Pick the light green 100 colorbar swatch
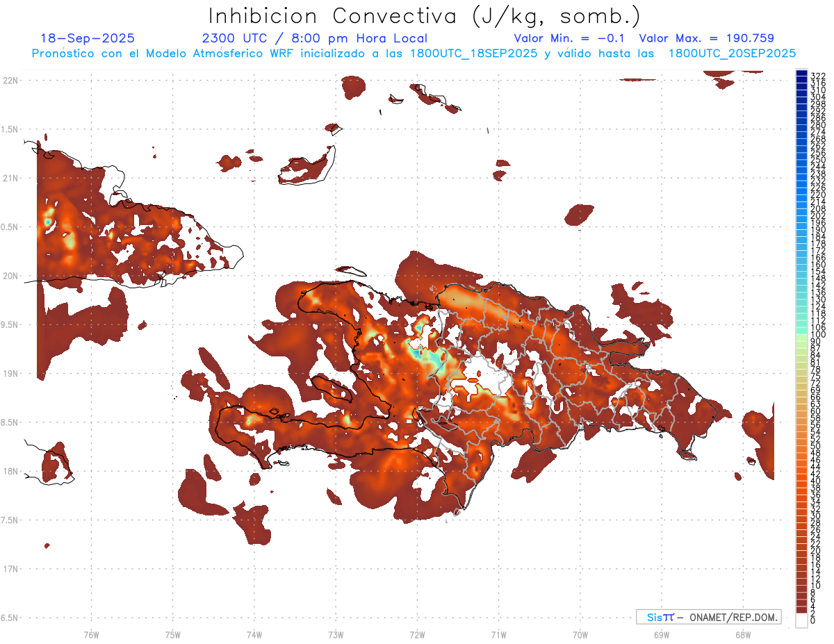 click(801, 335)
